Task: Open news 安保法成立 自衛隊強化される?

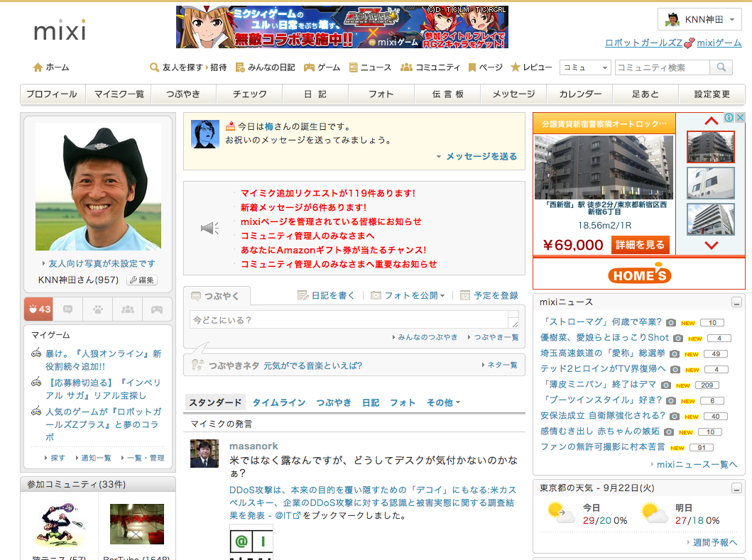Action: pyautogui.click(x=603, y=415)
